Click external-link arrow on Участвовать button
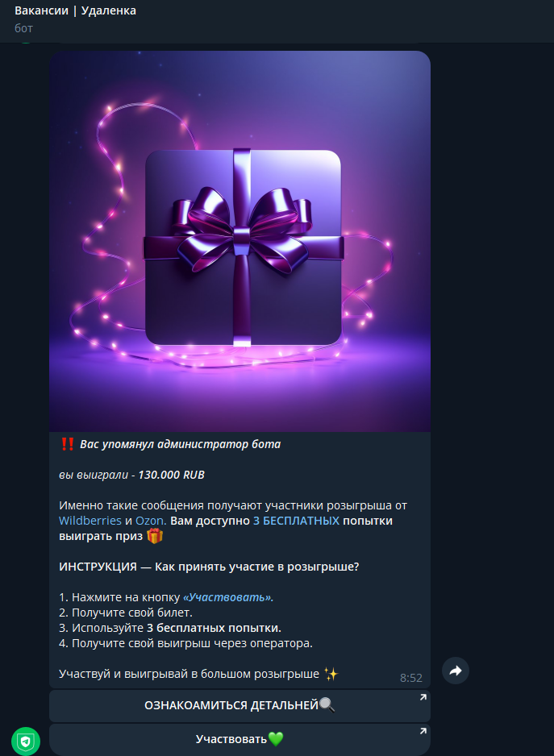The height and width of the screenshot is (756, 554). [423, 731]
